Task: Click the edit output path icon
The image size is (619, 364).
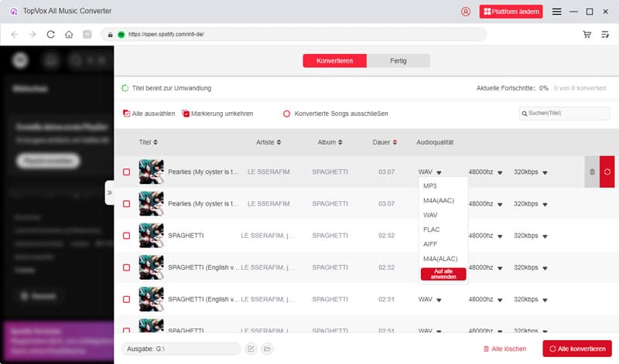Action: tap(251, 349)
